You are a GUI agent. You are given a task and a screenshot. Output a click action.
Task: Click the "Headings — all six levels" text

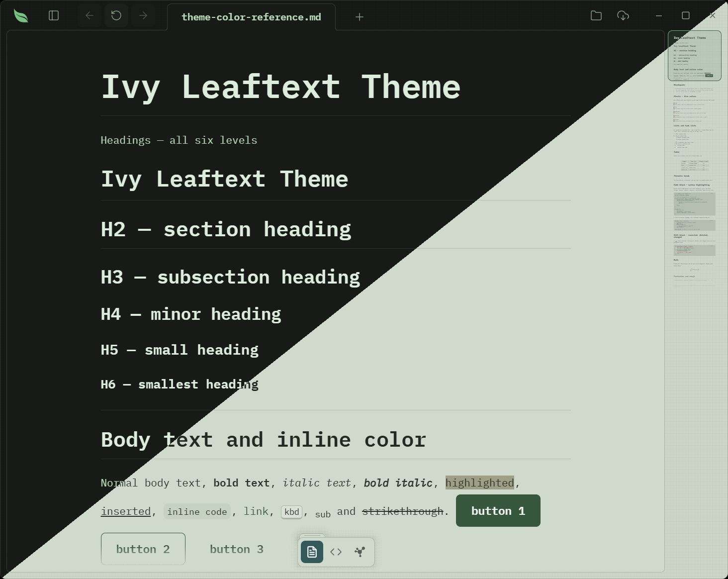point(179,140)
